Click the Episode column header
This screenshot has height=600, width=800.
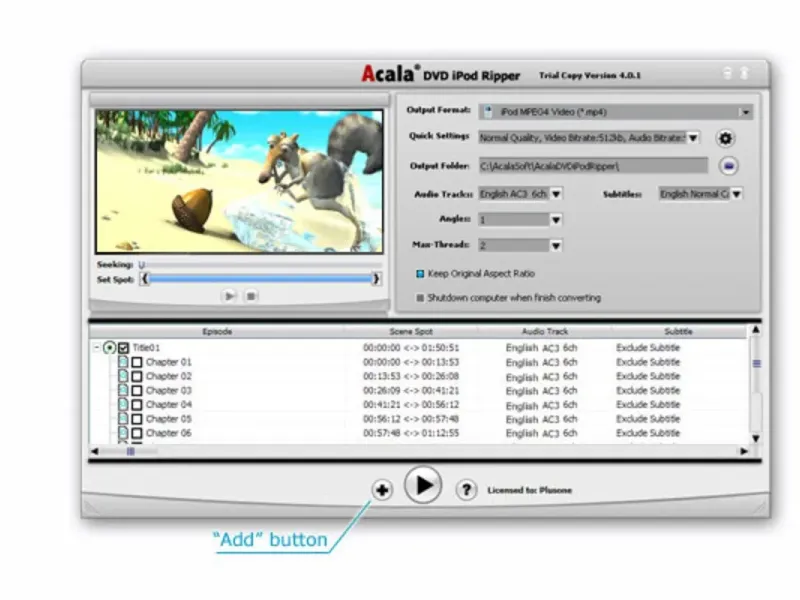click(x=217, y=332)
